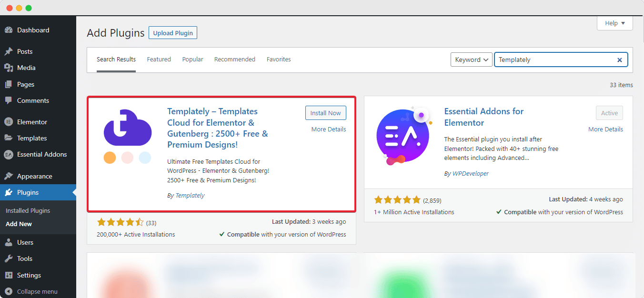Click the Templately cloud logo

[128, 137]
